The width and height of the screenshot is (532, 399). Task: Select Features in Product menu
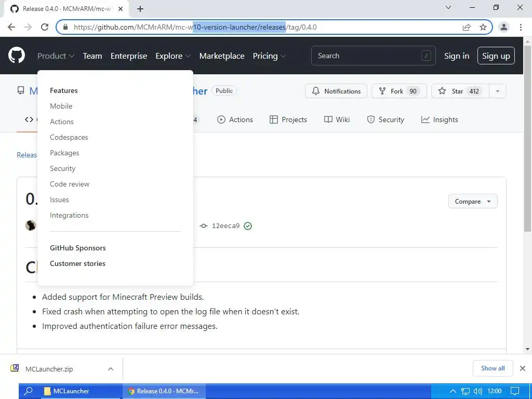point(64,90)
